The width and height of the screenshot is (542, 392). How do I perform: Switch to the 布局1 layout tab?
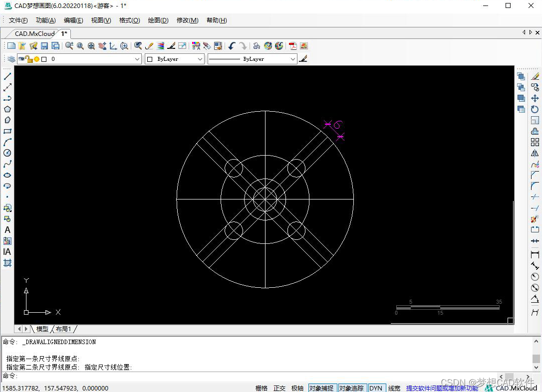coord(63,329)
